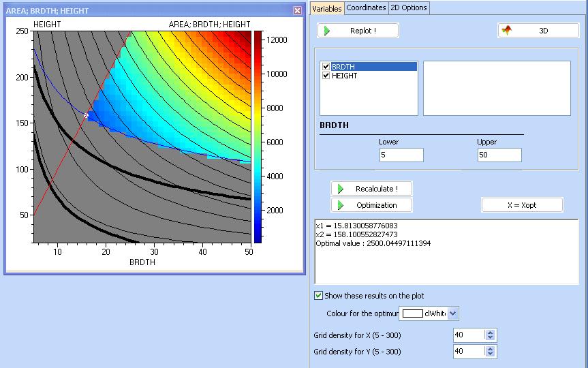Click the green play icon on Replot
Image resolution: width=588 pixels, height=368 pixels.
[328, 31]
